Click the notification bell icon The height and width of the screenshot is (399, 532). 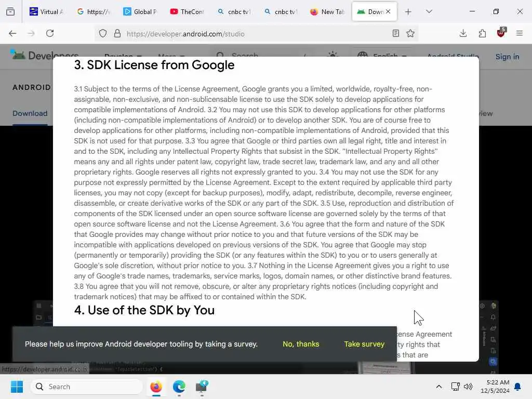[518, 387]
